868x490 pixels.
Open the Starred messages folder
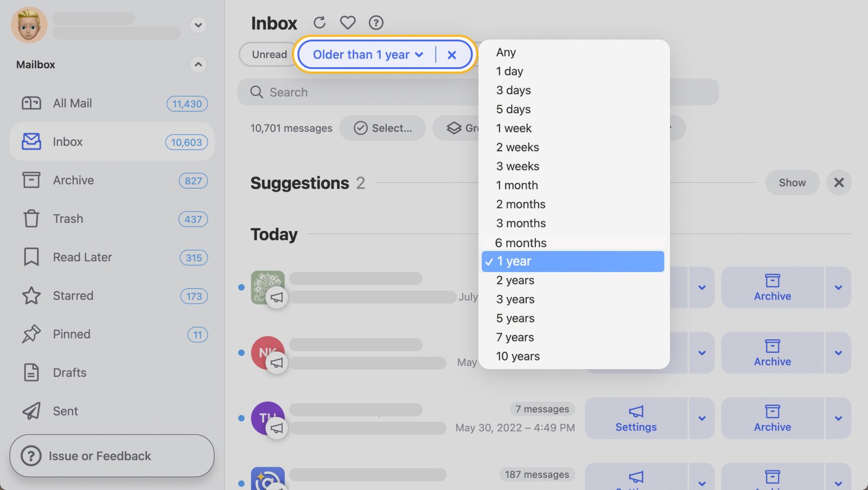click(73, 295)
